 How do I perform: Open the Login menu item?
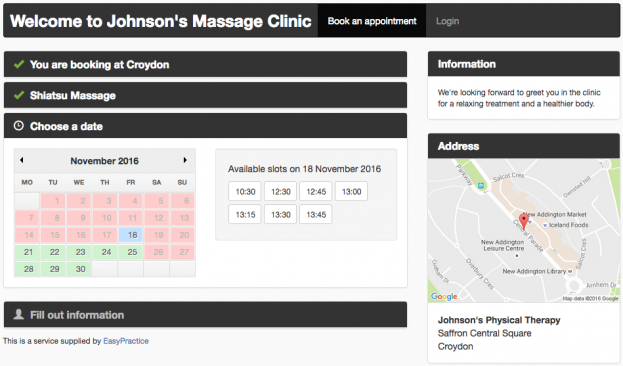click(x=447, y=21)
